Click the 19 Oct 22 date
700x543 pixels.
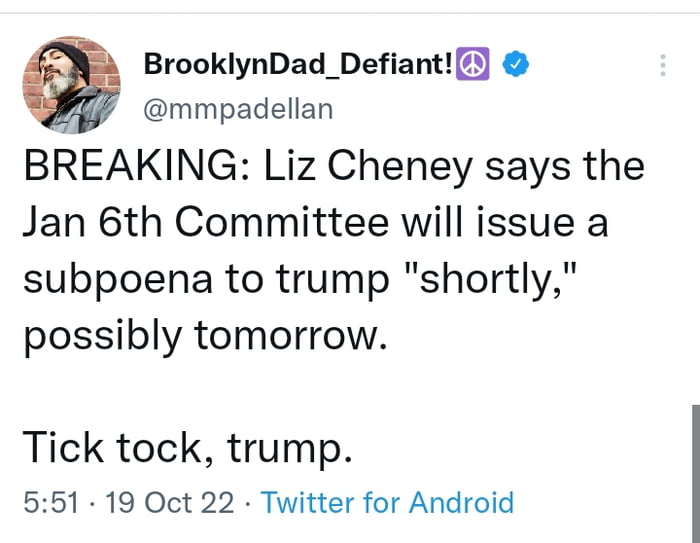coord(169,501)
